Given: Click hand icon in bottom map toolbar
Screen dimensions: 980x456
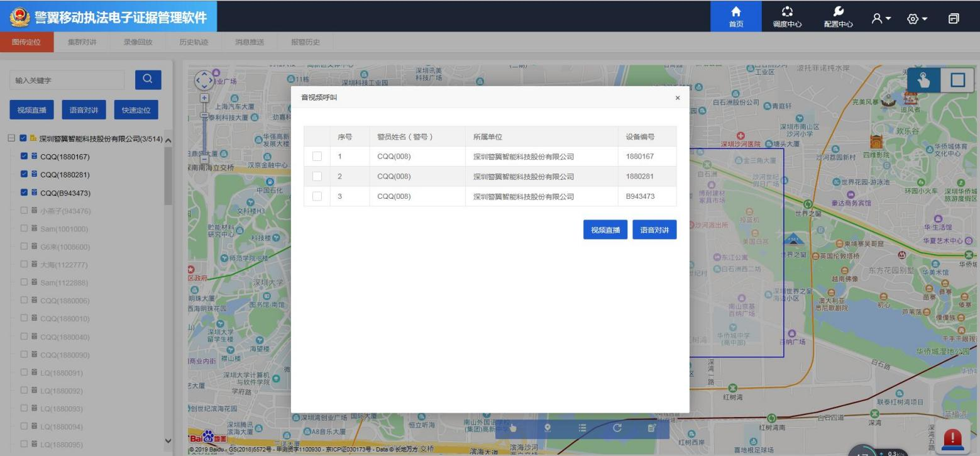Looking at the screenshot, I should [x=512, y=428].
